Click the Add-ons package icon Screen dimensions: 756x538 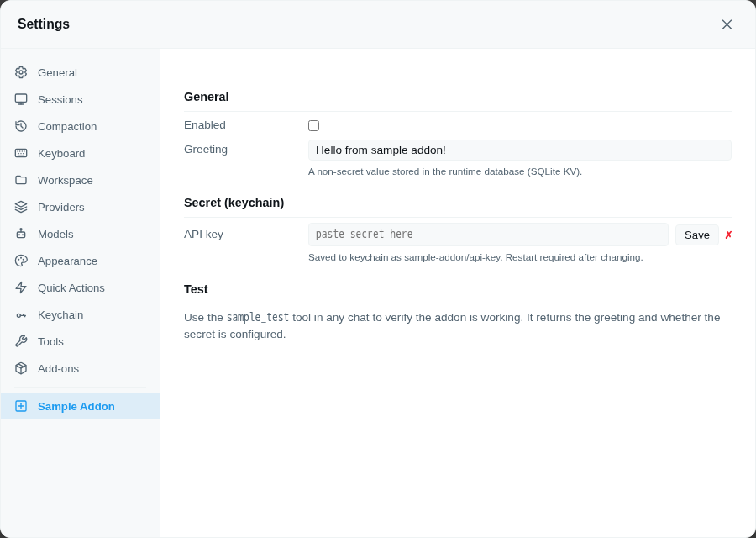21,369
